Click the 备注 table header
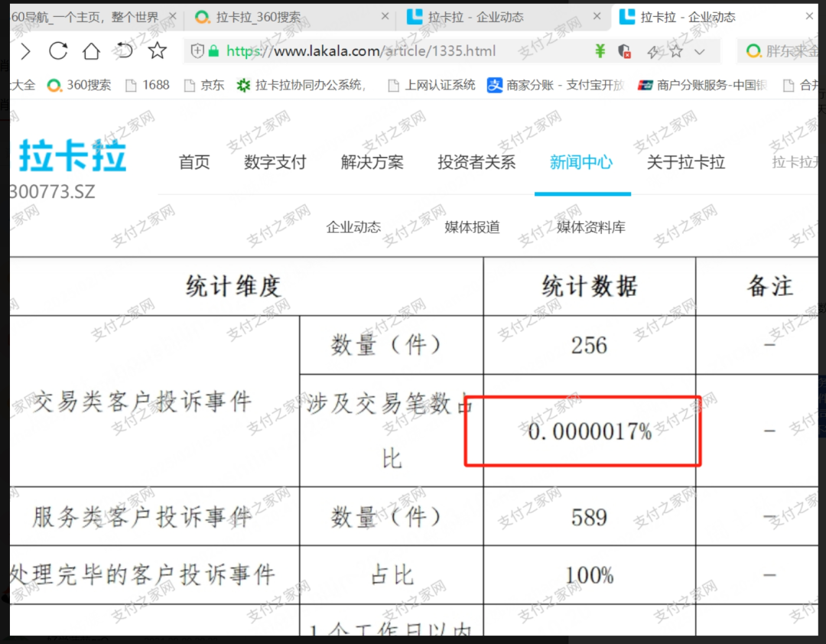This screenshot has width=826, height=644. pos(769,287)
